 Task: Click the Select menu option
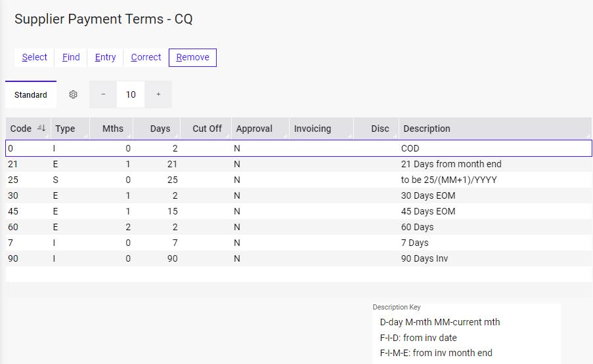[x=34, y=57]
